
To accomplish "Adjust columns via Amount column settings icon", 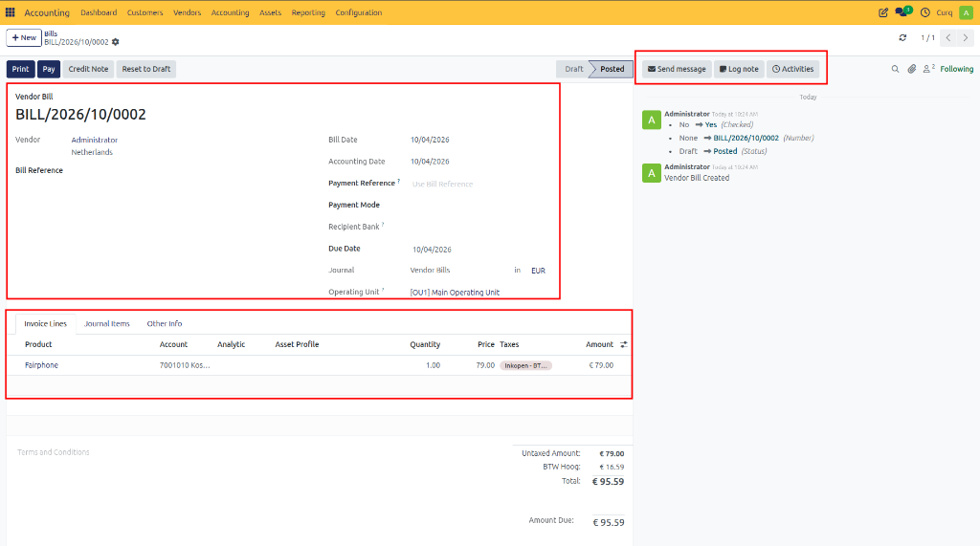I will pos(624,344).
